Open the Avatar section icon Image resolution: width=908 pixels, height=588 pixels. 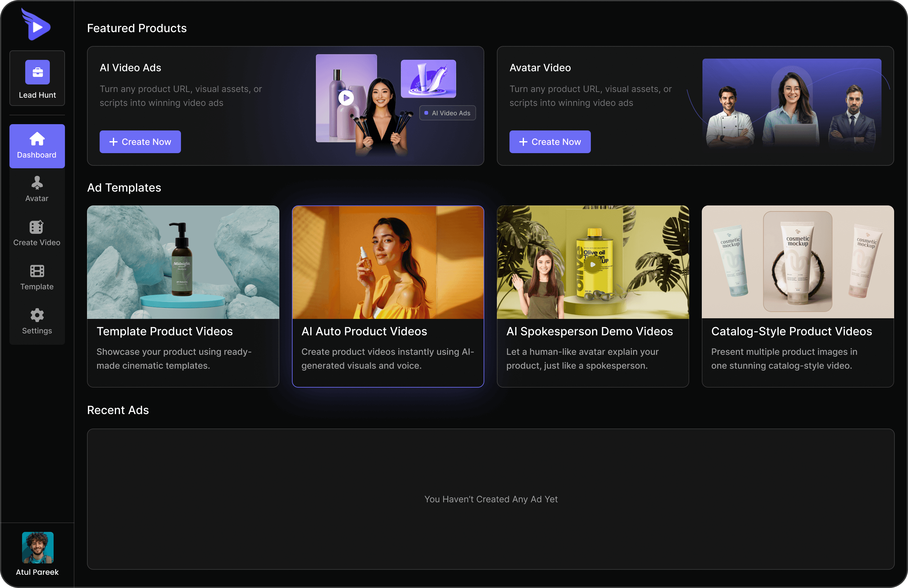[x=37, y=183]
